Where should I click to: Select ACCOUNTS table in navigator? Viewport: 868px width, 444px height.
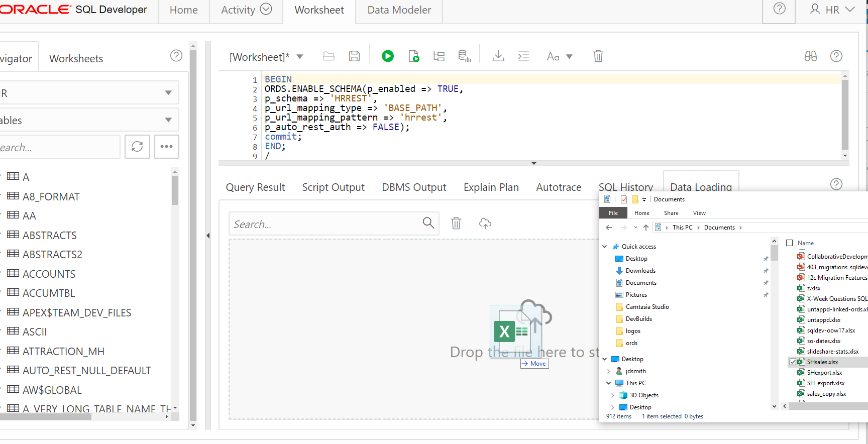coord(49,274)
